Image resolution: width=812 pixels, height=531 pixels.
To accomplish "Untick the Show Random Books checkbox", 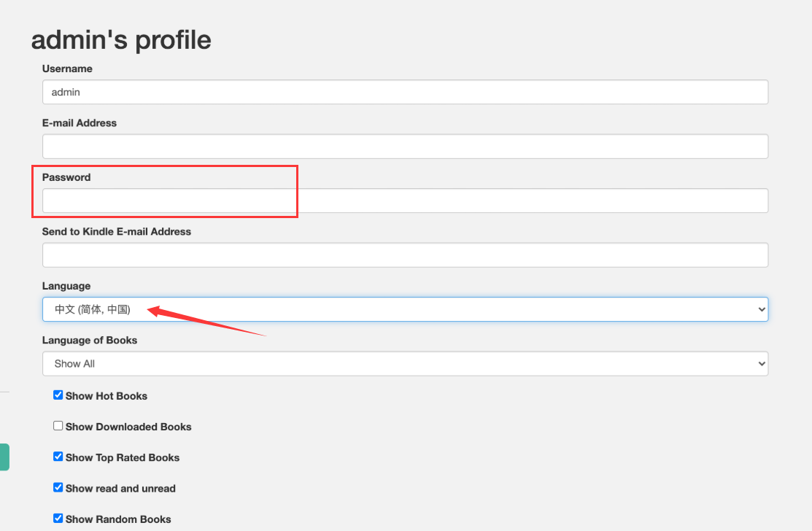I will tap(58, 519).
